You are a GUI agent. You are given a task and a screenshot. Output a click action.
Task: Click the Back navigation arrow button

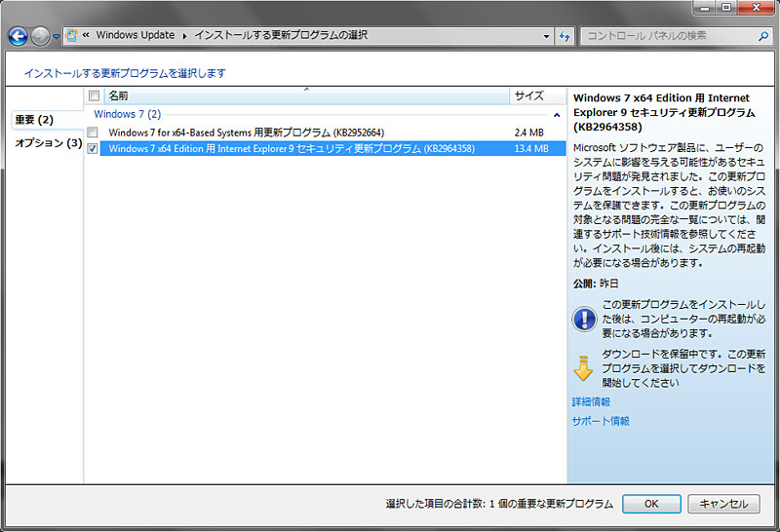pyautogui.click(x=18, y=36)
